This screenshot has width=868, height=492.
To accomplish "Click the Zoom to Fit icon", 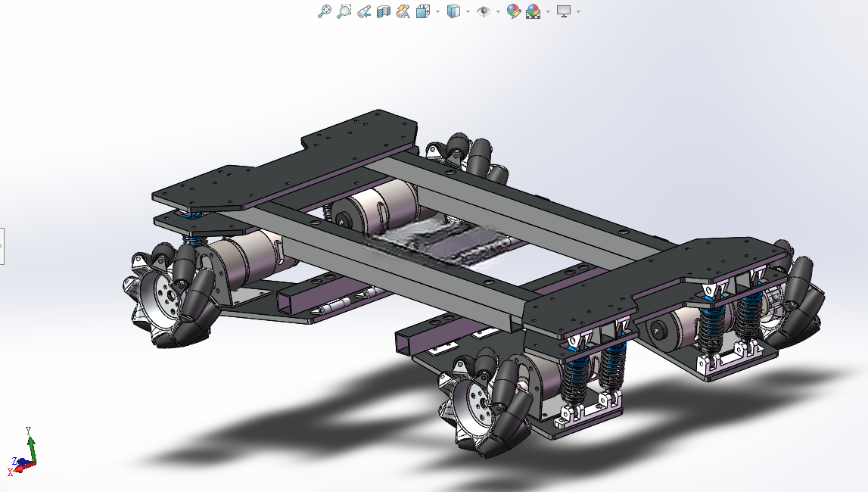I will (x=325, y=11).
